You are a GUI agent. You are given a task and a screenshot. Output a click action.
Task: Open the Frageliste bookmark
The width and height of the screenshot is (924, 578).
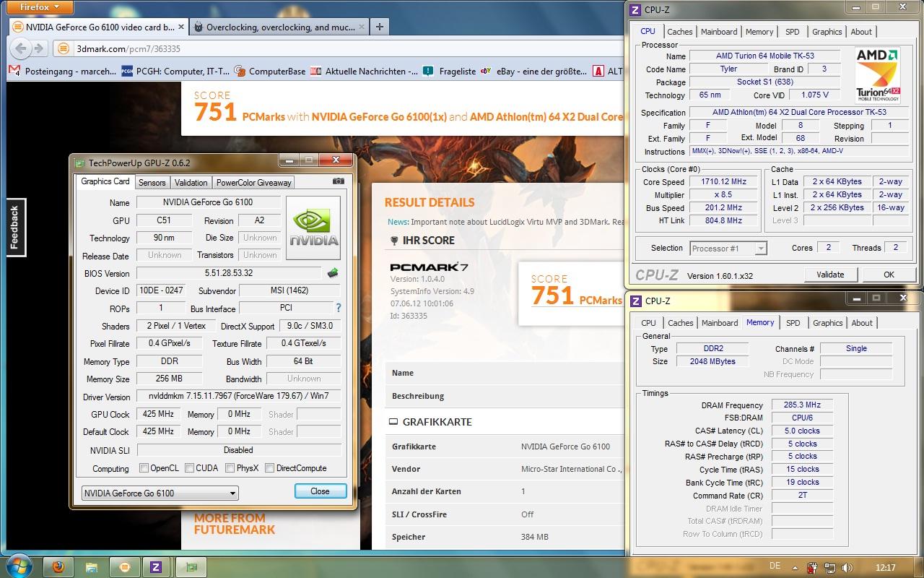[x=450, y=71]
